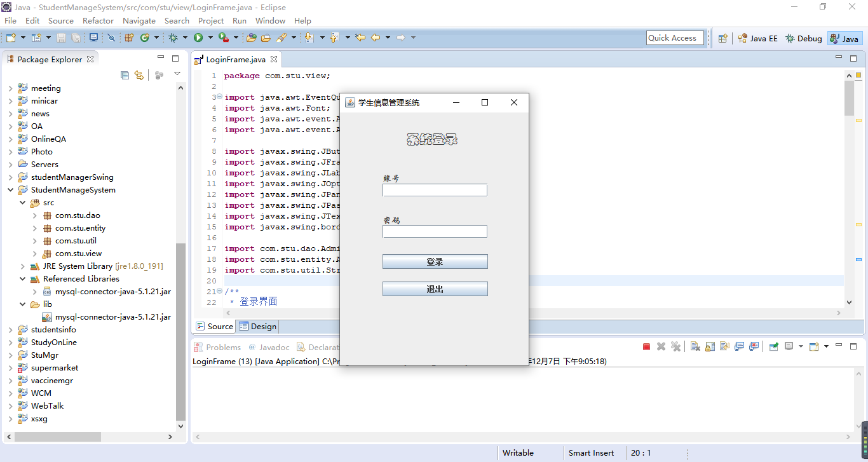
Task: Collapse the StudentManageSystem project node
Action: point(10,190)
